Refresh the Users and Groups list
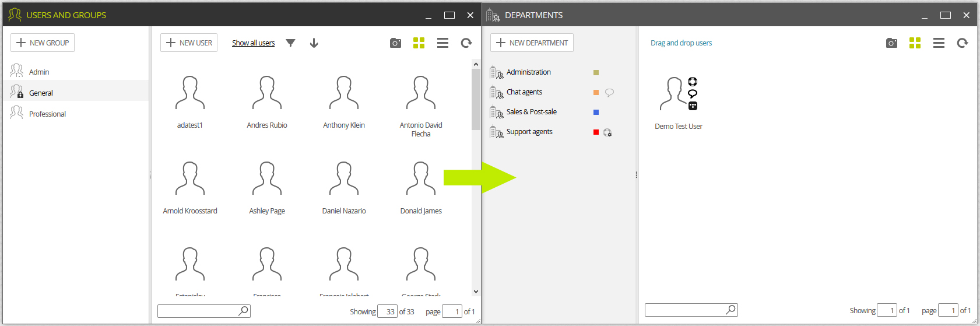This screenshot has width=980, height=326. [x=466, y=43]
